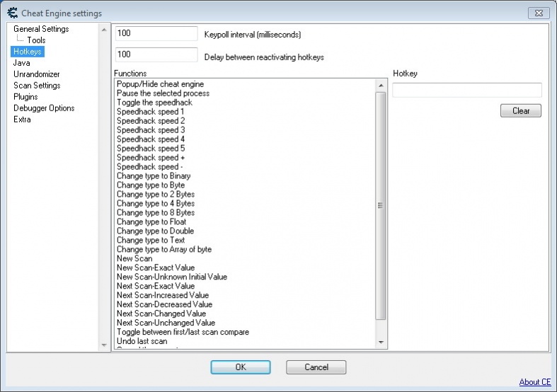Image resolution: width=557 pixels, height=392 pixels.
Task: Select Scan Settings category
Action: pyautogui.click(x=37, y=86)
